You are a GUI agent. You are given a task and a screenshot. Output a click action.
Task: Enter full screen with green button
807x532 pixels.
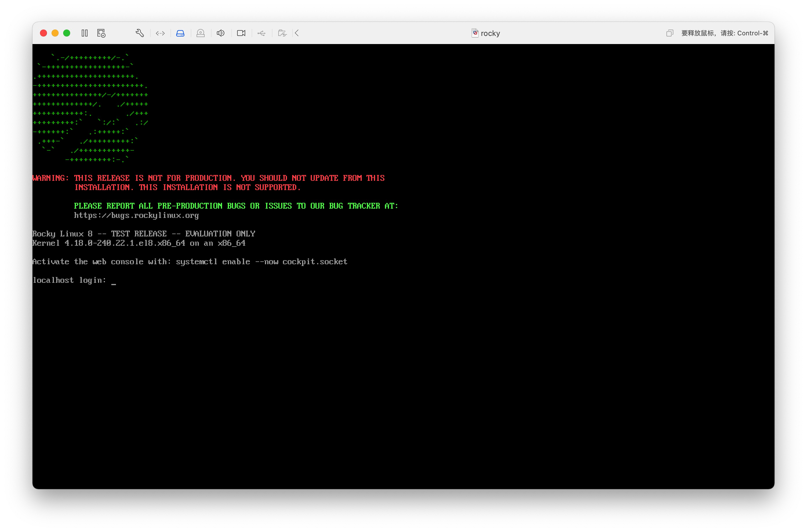[x=67, y=33]
